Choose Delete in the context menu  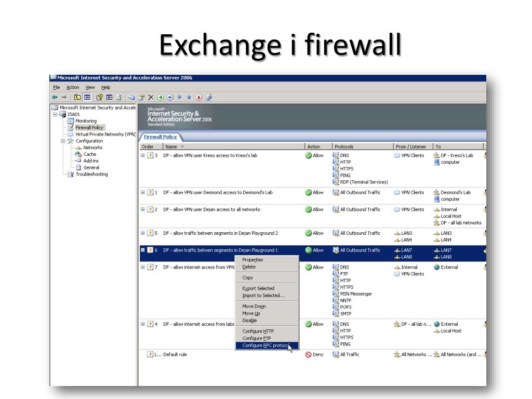click(x=267, y=267)
